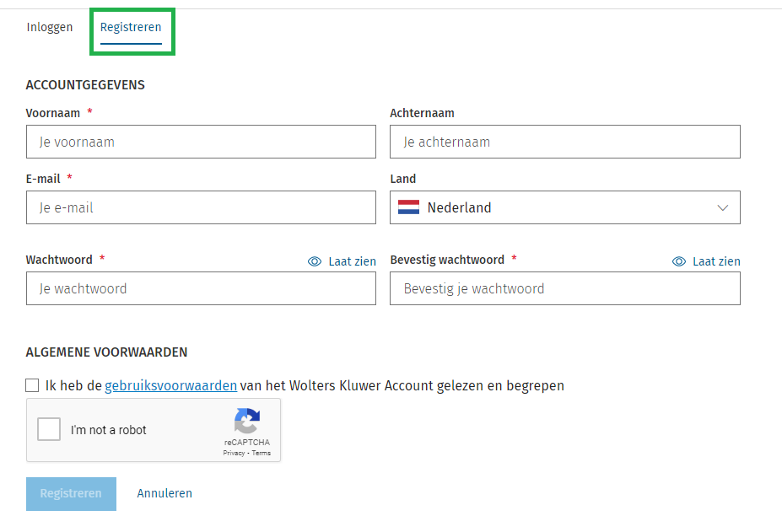Check the I'm not a robot box
782x532 pixels.
(x=48, y=429)
